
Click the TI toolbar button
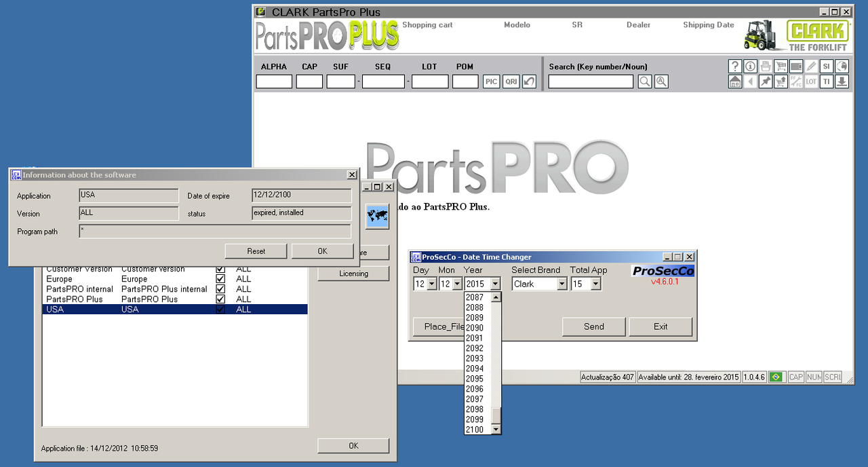tap(826, 82)
